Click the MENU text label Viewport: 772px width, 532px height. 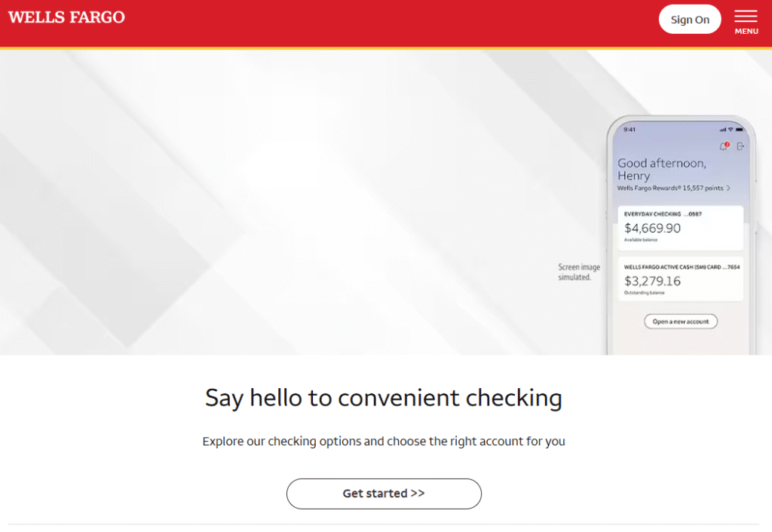pyautogui.click(x=746, y=32)
